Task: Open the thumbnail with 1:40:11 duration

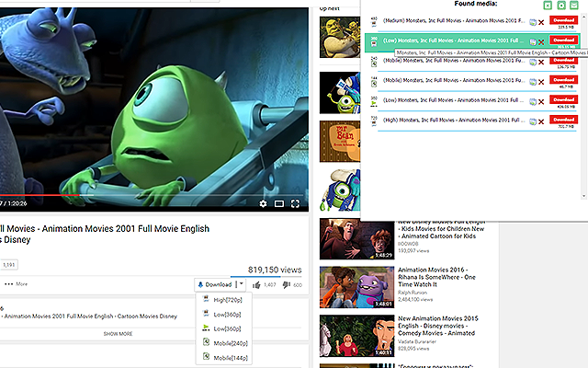Action: point(356,336)
